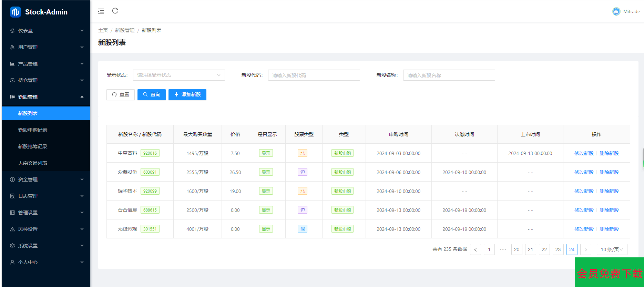Select 新股列表 in sidebar
This screenshot has height=287, width=644.
46,113
